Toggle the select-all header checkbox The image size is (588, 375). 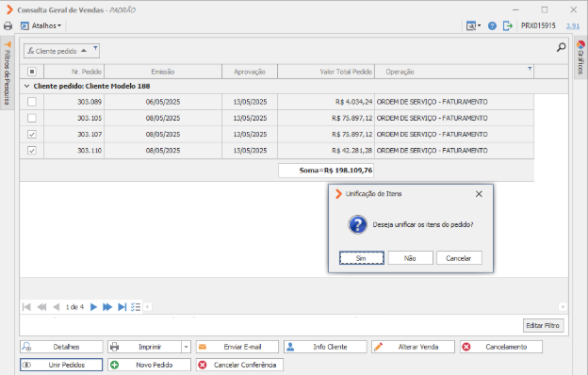[32, 72]
